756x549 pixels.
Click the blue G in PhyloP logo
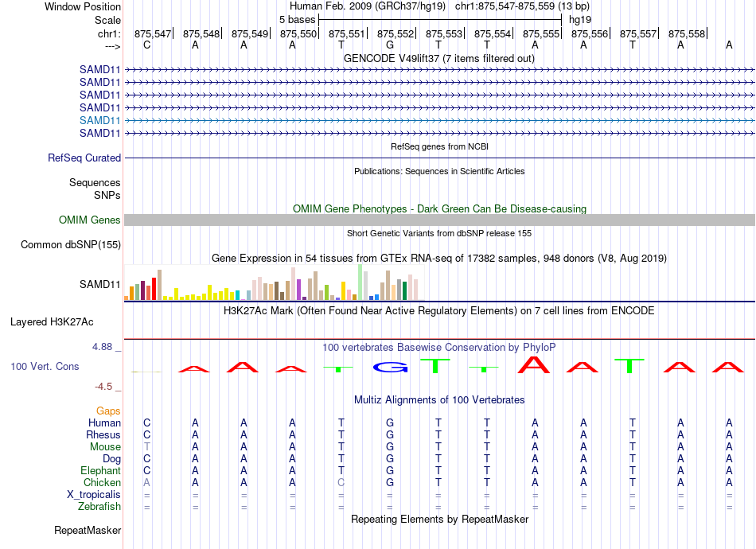(x=390, y=368)
